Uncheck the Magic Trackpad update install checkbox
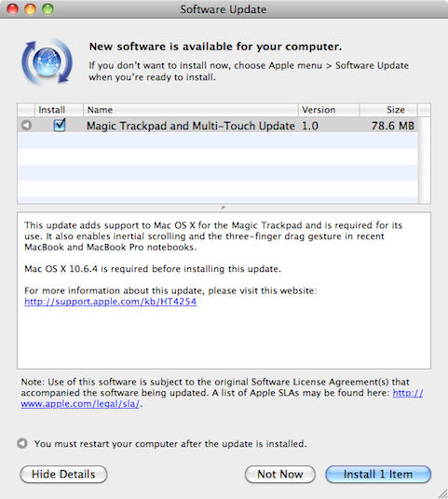Viewport: 448px width, 499px height. (x=60, y=125)
